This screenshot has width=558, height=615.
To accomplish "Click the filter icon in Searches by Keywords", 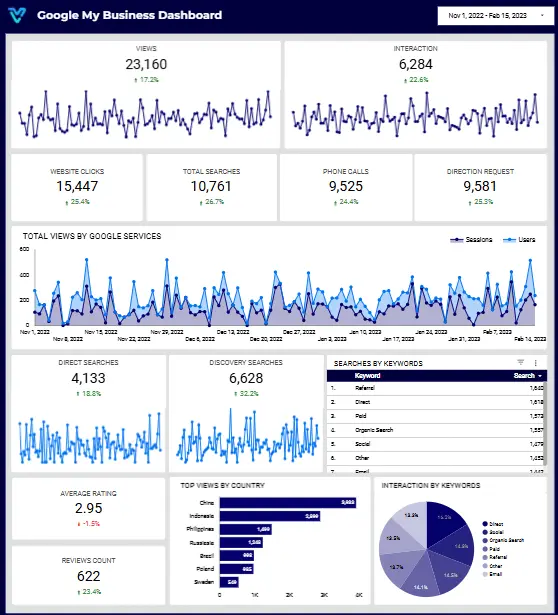I will pyautogui.click(x=520, y=362).
